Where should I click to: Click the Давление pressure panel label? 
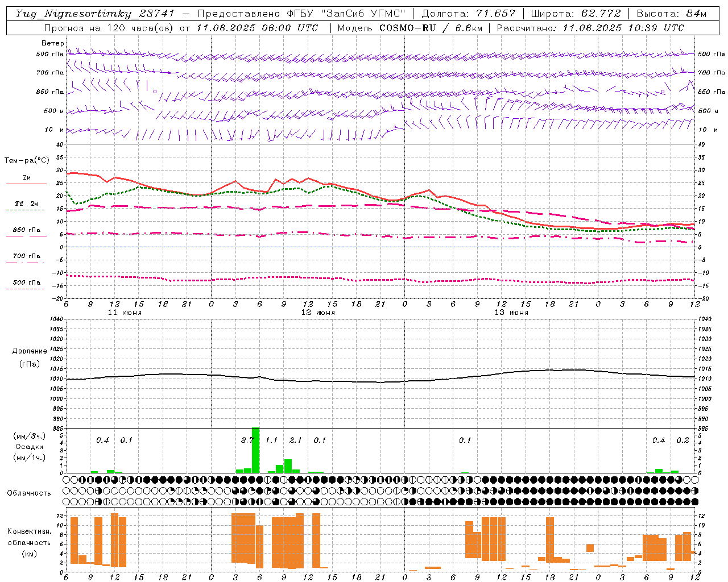[30, 351]
